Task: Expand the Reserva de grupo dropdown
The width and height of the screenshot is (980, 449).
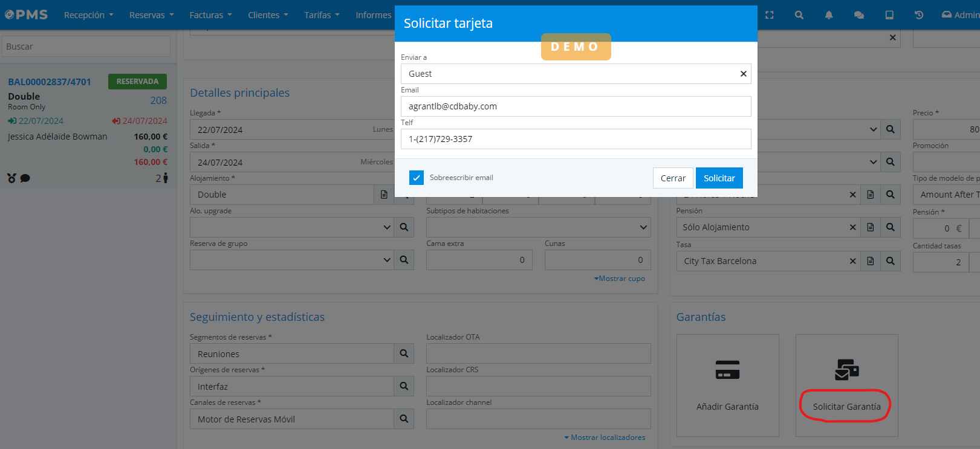Action: 387,260
